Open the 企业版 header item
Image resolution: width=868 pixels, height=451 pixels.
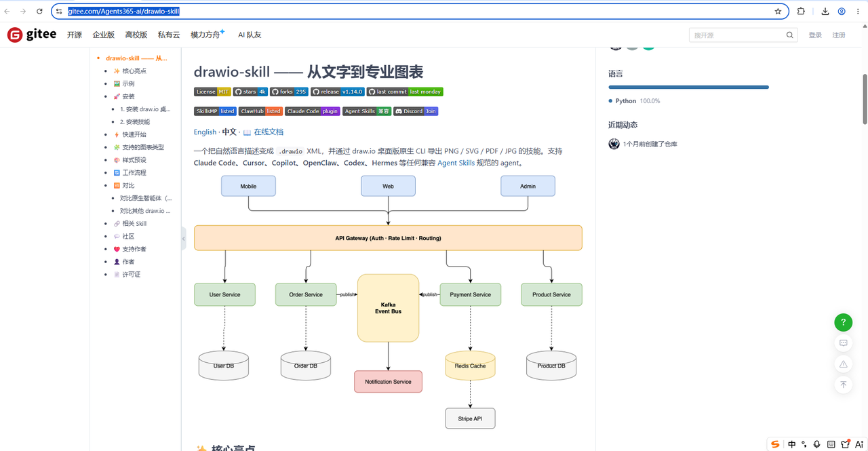[x=104, y=35]
